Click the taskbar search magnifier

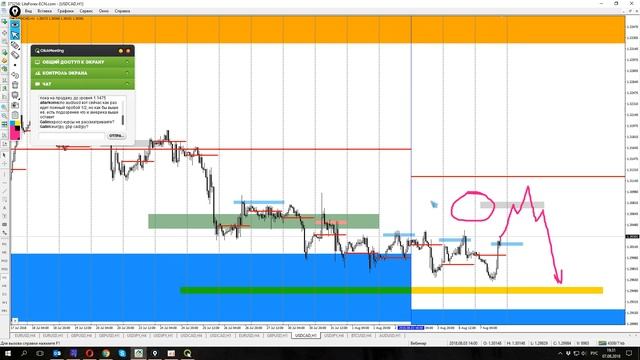pos(24,353)
